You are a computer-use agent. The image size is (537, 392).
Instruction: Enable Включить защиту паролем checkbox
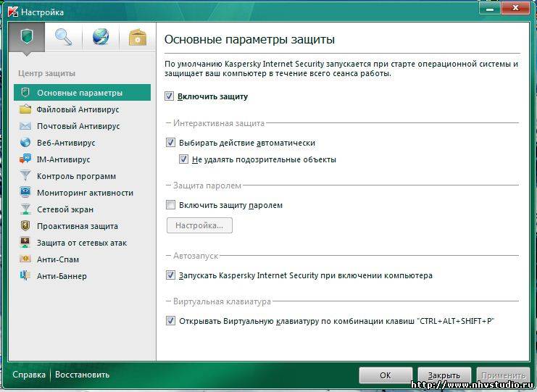coord(170,205)
